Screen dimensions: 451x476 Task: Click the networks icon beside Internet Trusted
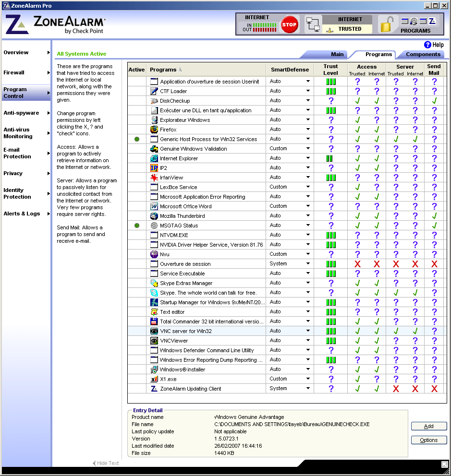[313, 24]
